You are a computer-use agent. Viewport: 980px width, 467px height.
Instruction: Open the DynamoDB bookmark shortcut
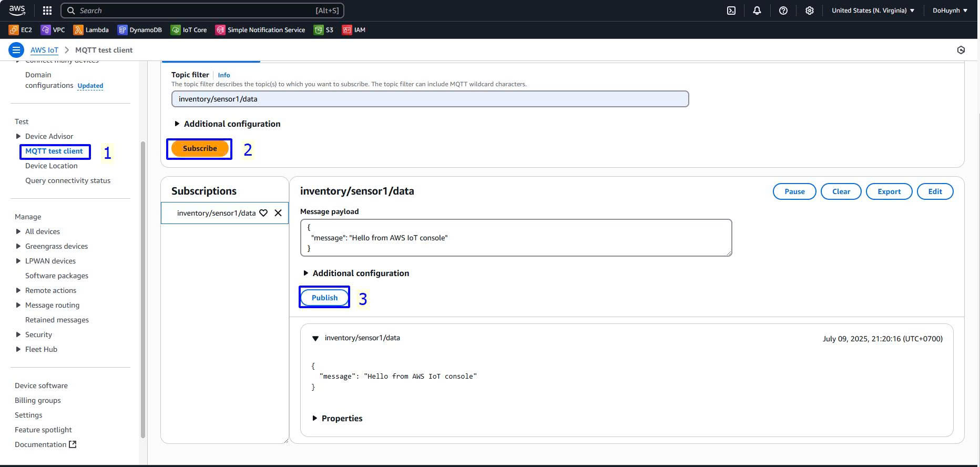[140, 30]
